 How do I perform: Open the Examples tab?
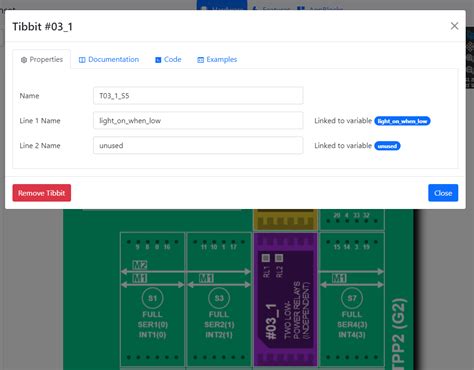click(x=217, y=59)
